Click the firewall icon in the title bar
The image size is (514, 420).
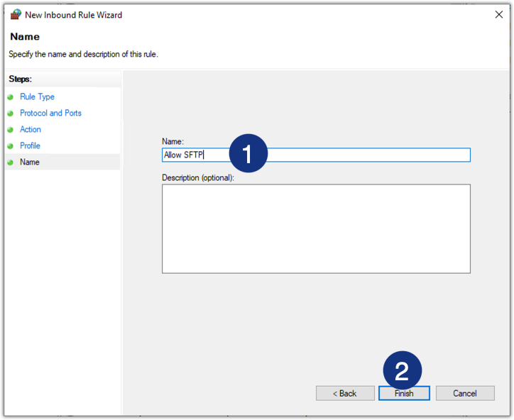16,14
